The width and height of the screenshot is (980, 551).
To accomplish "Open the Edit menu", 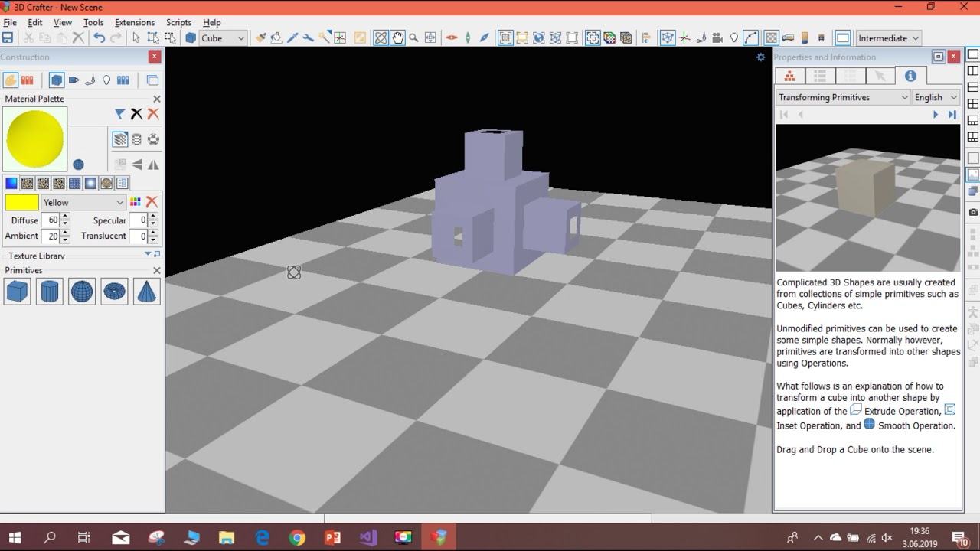I will point(35,22).
